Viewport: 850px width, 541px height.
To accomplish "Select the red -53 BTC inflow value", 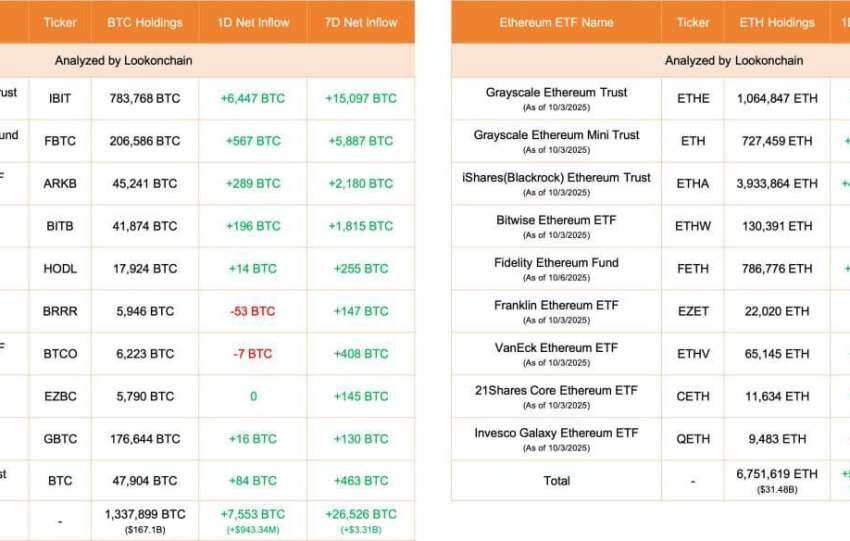I will (x=253, y=311).
